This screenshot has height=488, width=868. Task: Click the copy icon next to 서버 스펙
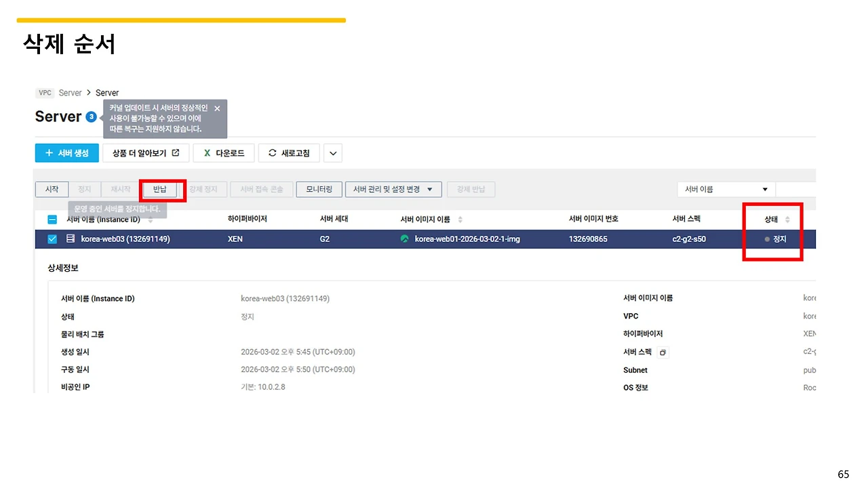click(x=663, y=352)
